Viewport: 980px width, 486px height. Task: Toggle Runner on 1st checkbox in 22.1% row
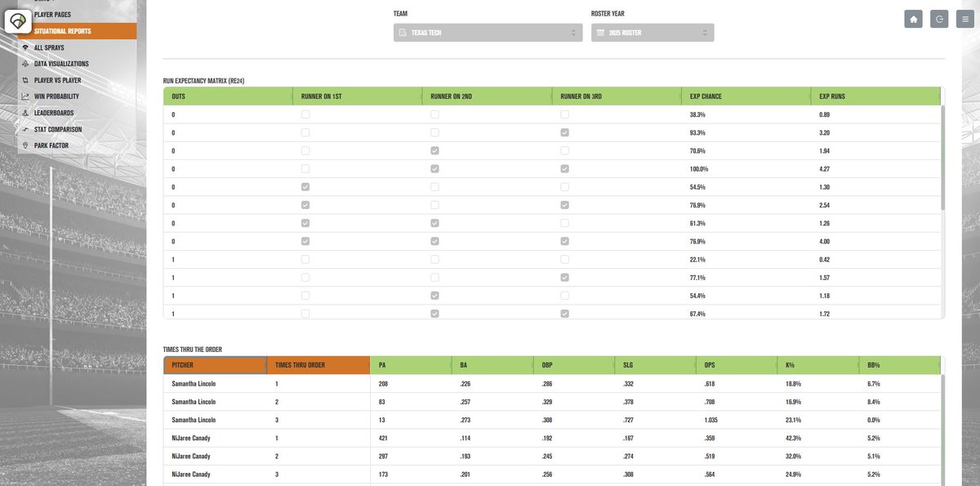pyautogui.click(x=305, y=259)
